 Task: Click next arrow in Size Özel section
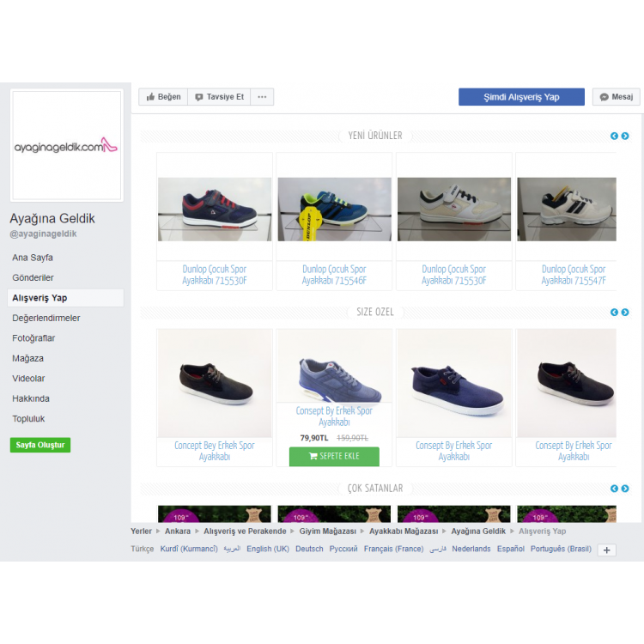pyautogui.click(x=625, y=313)
